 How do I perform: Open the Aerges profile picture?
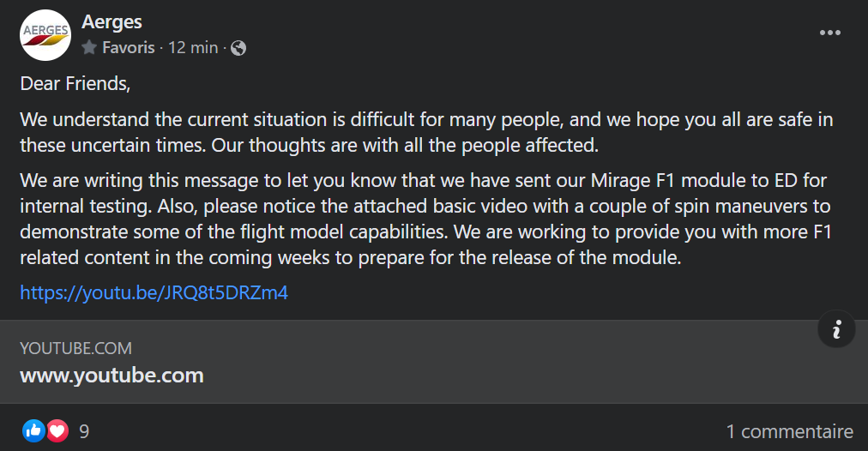pyautogui.click(x=45, y=35)
